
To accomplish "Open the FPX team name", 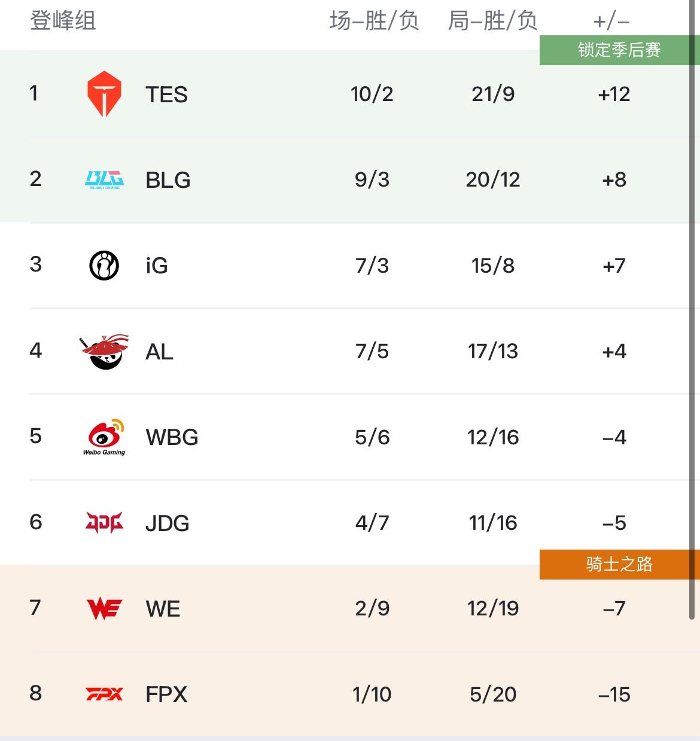I will click(166, 694).
